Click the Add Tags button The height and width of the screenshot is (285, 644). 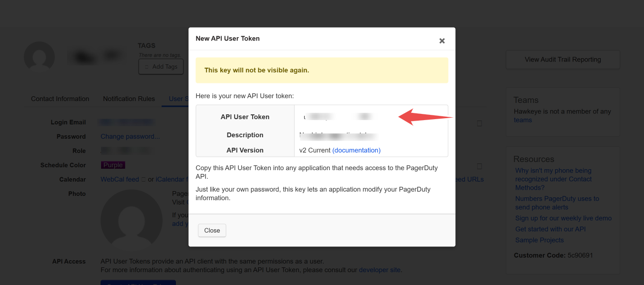point(161,67)
